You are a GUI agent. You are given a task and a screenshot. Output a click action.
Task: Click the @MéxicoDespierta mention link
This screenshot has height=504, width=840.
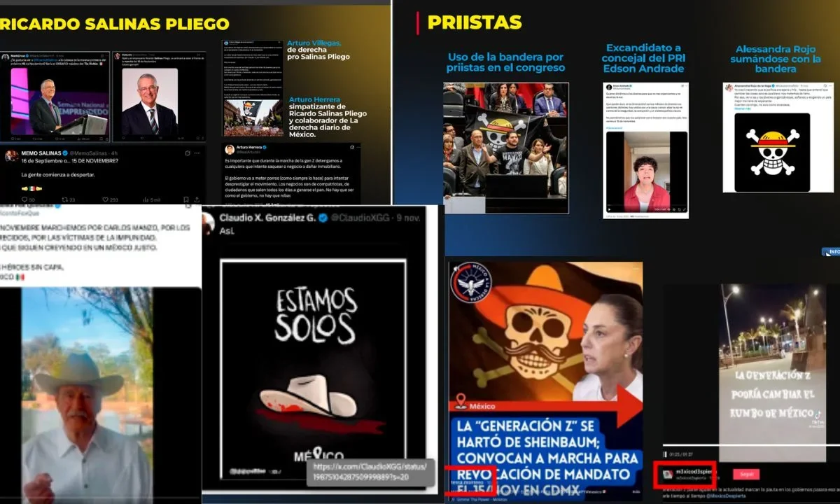click(725, 496)
